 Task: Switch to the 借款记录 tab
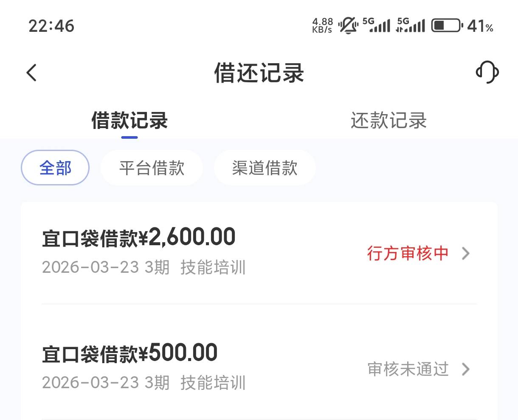pos(129,120)
